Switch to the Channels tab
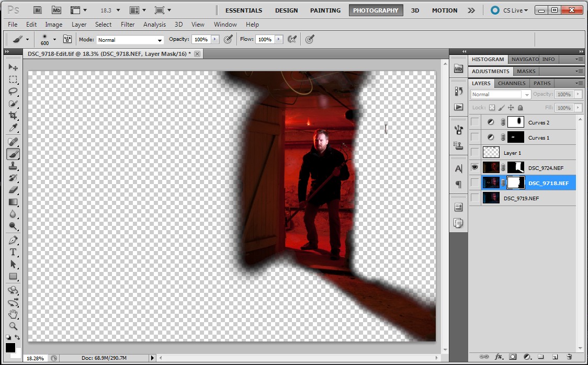Image resolution: width=588 pixels, height=365 pixels. click(512, 83)
